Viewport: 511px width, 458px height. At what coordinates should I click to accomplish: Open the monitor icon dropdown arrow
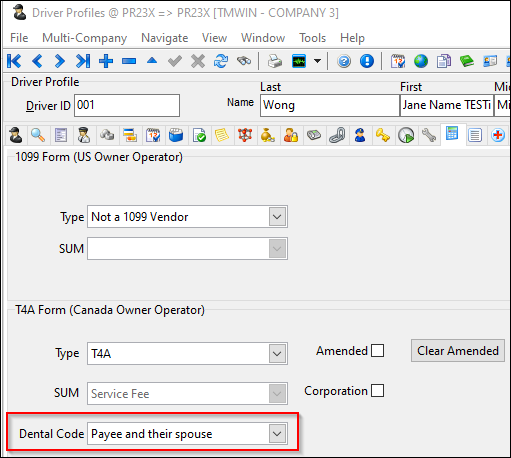click(x=318, y=61)
